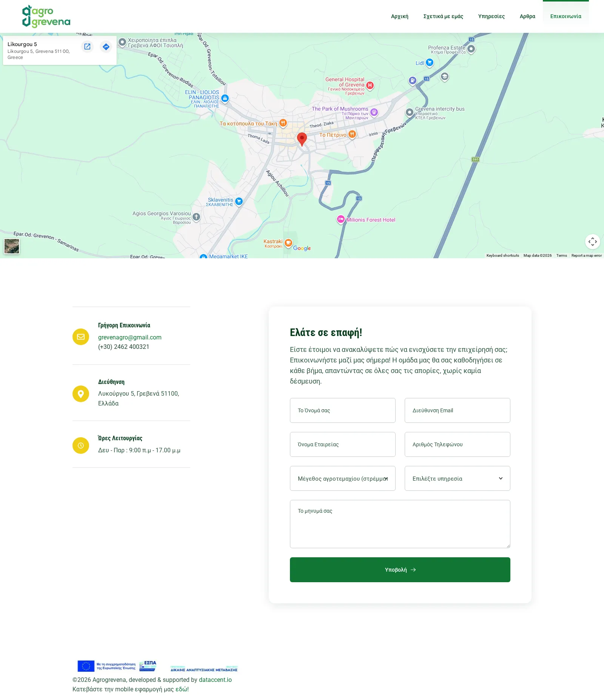Click the agro grevena logo
Viewport: 604px width, 700px height.
(x=46, y=17)
